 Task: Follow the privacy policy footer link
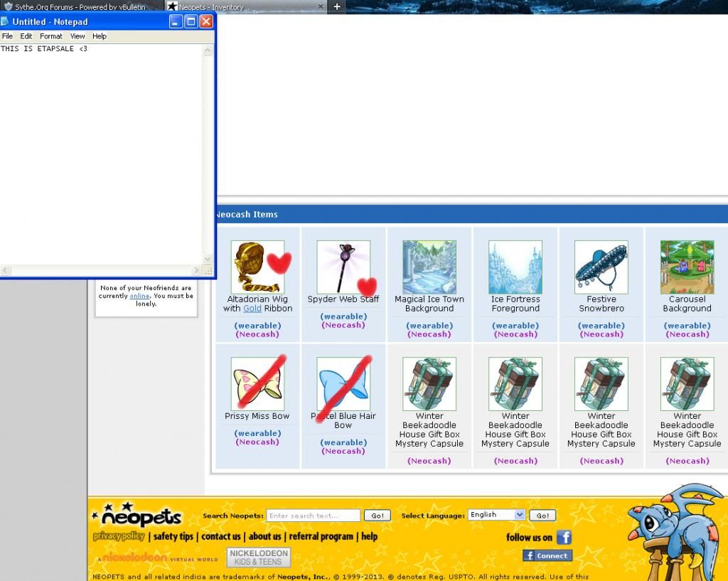tap(119, 536)
